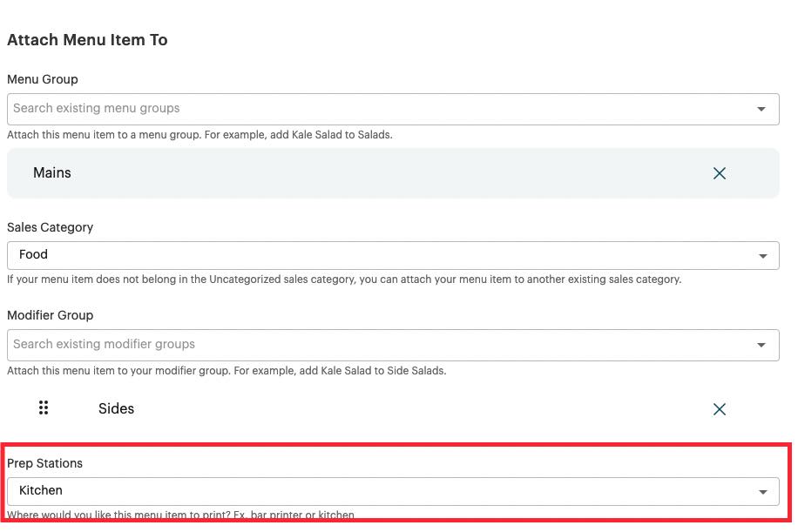Open the Sales Category dropdown arrow
798x532 pixels.
pos(762,255)
